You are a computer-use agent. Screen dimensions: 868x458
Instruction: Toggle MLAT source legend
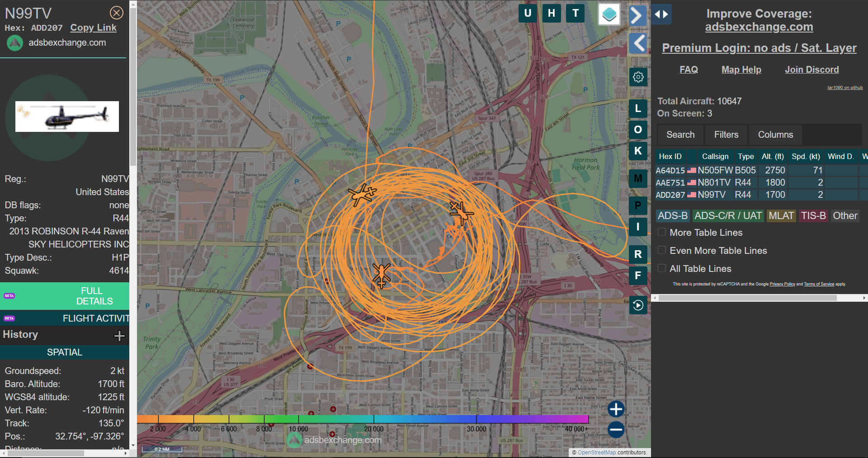point(781,216)
